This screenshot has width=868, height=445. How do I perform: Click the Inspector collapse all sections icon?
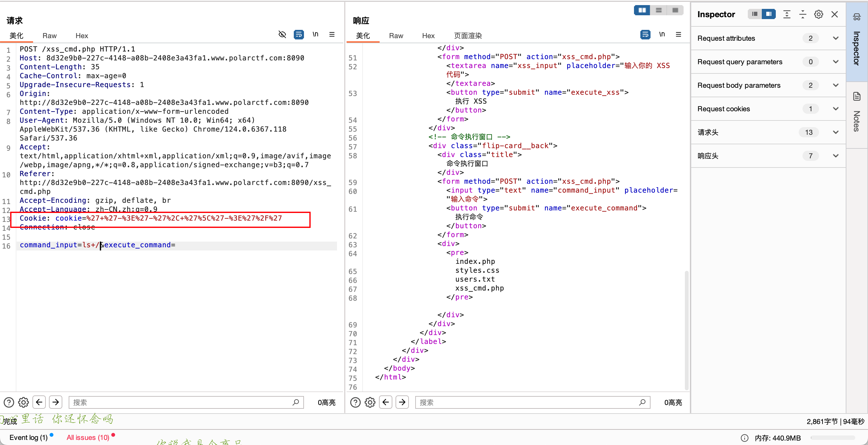coord(803,15)
